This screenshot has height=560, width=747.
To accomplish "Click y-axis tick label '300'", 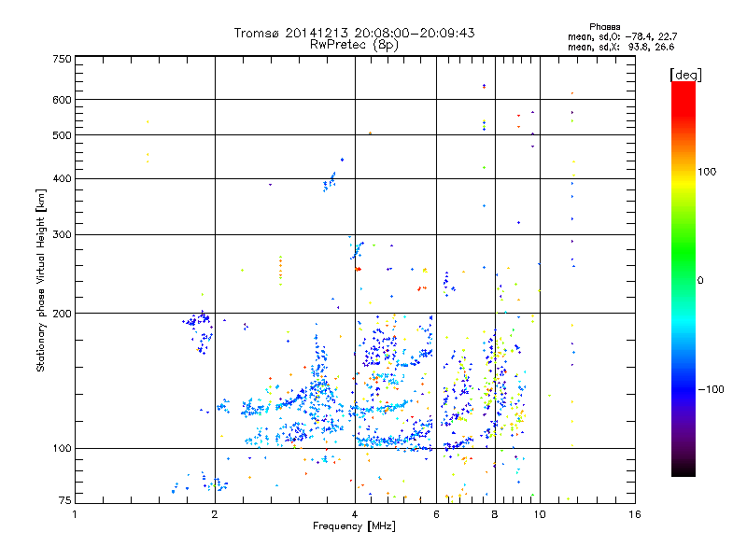I will (x=62, y=235).
